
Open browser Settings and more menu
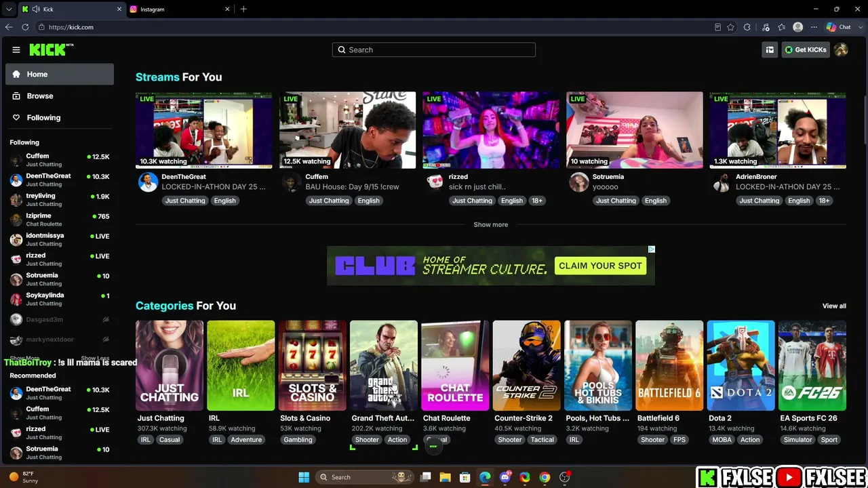coord(814,27)
